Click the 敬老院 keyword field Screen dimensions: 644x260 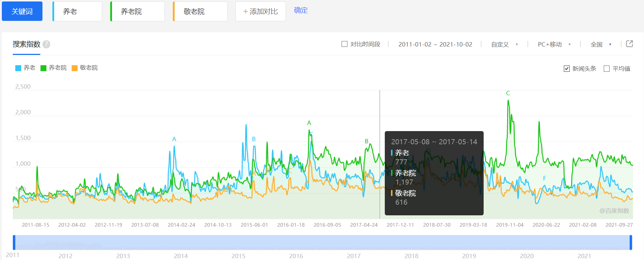[x=200, y=11]
